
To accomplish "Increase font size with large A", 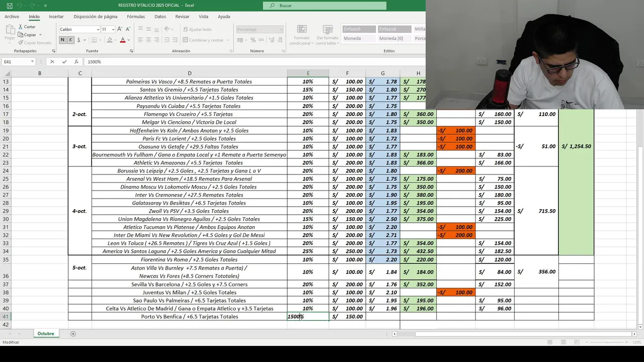I will 120,29.
